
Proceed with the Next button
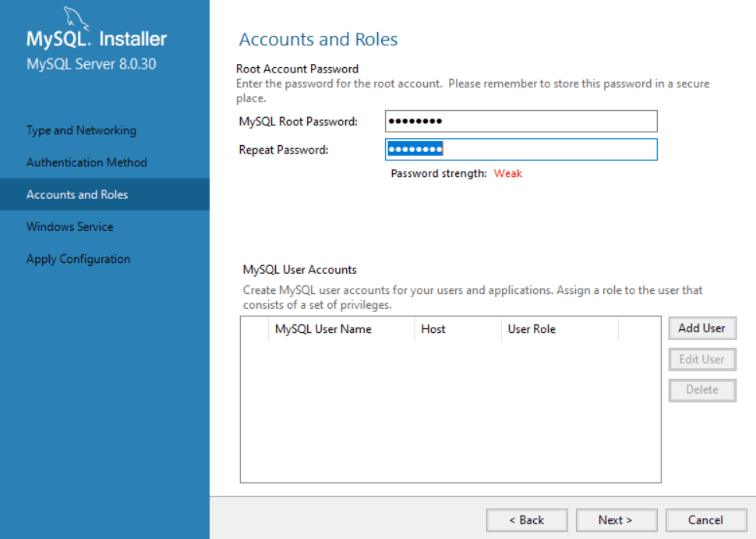tap(616, 520)
